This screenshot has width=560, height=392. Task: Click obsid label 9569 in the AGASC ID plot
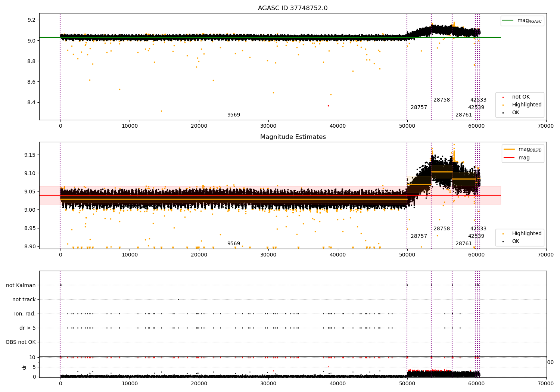pyautogui.click(x=234, y=115)
